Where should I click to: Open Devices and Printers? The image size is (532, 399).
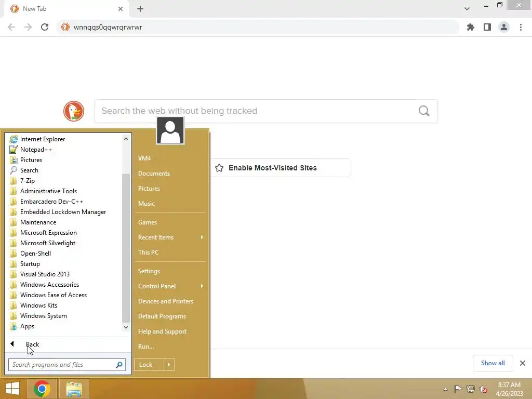coord(166,301)
